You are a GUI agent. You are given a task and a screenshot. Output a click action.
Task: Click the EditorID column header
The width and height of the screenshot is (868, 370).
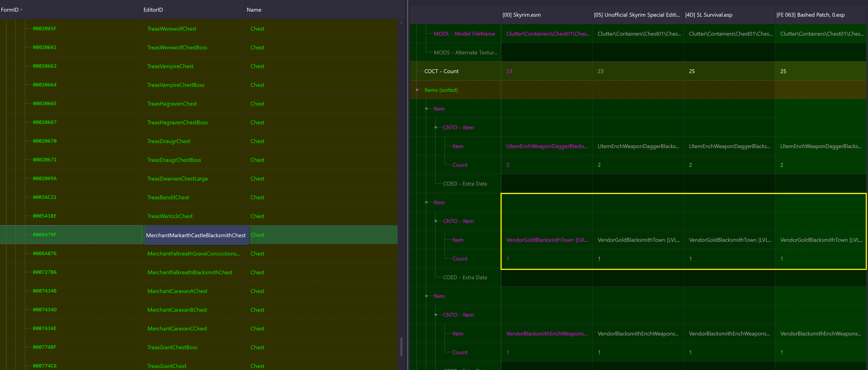tap(153, 10)
